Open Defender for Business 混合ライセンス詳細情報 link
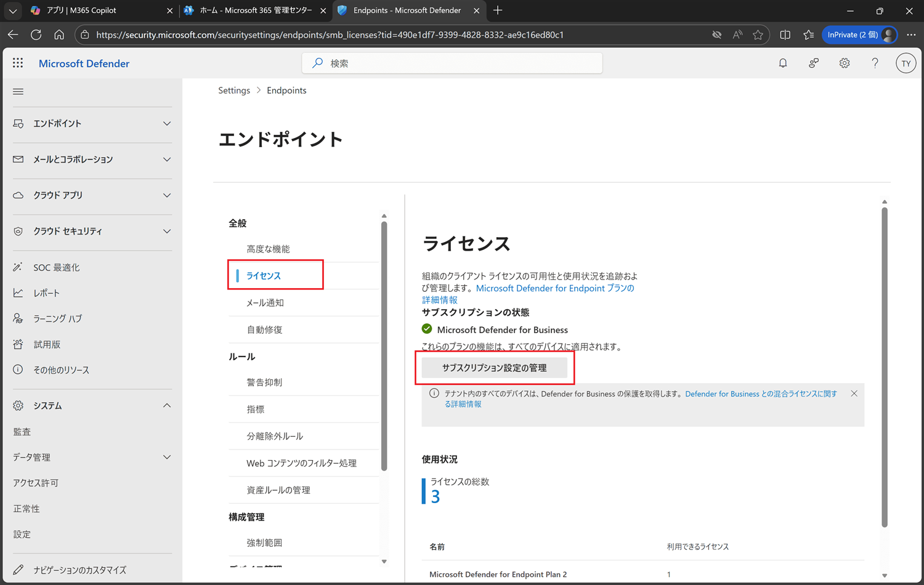Screen dimensions: 924x585 click(641, 399)
